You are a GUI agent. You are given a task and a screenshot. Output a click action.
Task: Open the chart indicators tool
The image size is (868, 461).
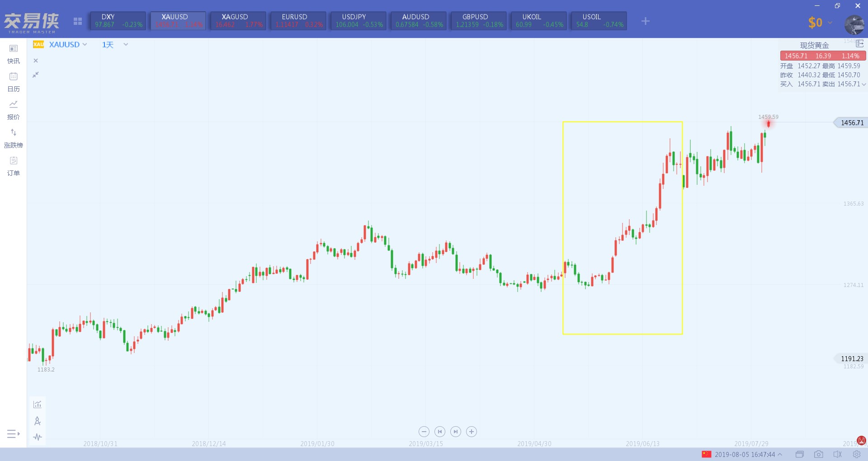(x=38, y=405)
